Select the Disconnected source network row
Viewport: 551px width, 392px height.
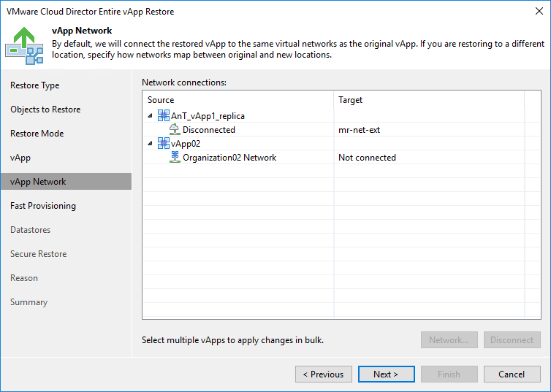click(x=341, y=129)
